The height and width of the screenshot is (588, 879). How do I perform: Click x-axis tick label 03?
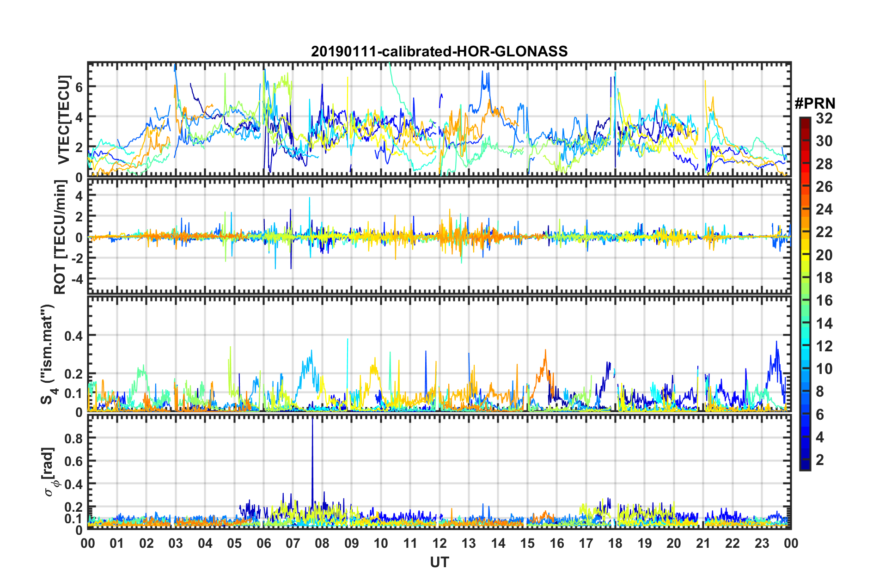coord(176,543)
